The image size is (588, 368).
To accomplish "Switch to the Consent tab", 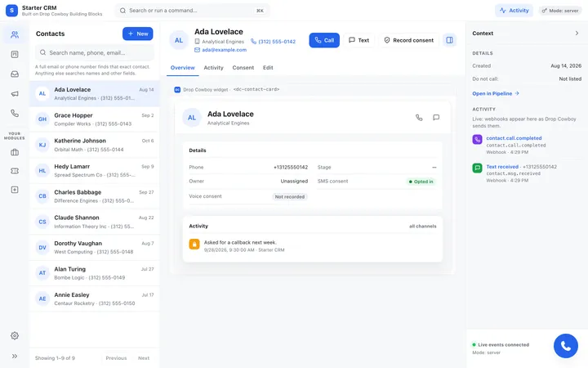I will 243,68.
